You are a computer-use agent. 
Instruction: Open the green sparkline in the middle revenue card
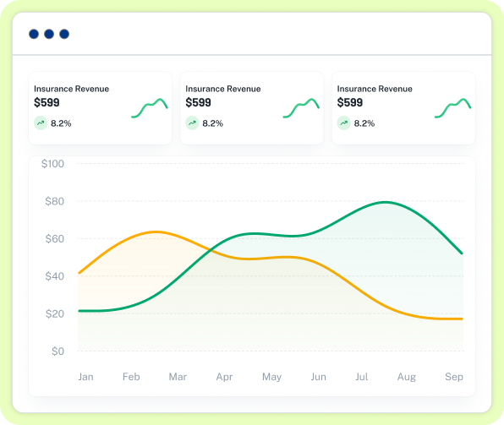[301, 108]
